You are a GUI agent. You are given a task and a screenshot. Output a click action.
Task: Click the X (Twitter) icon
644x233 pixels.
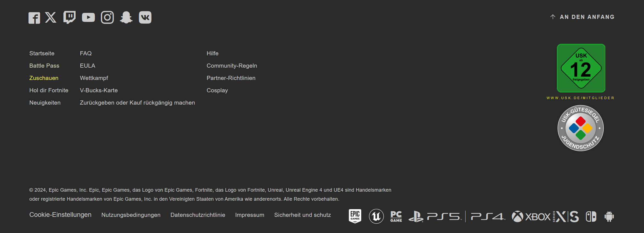pyautogui.click(x=51, y=18)
